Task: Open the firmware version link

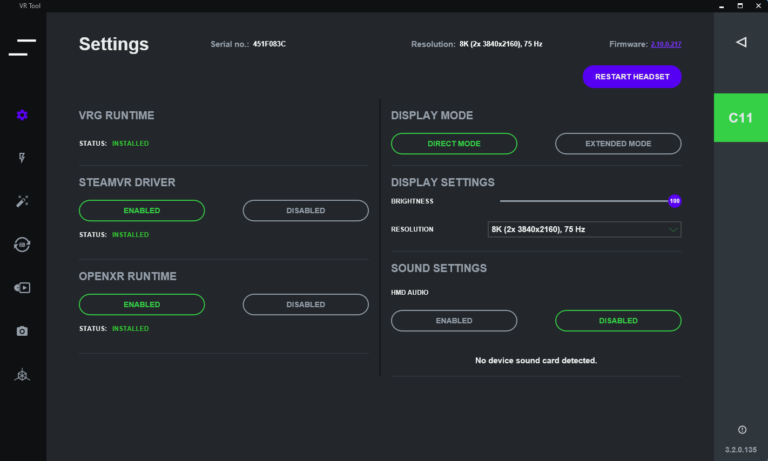Action: point(665,44)
